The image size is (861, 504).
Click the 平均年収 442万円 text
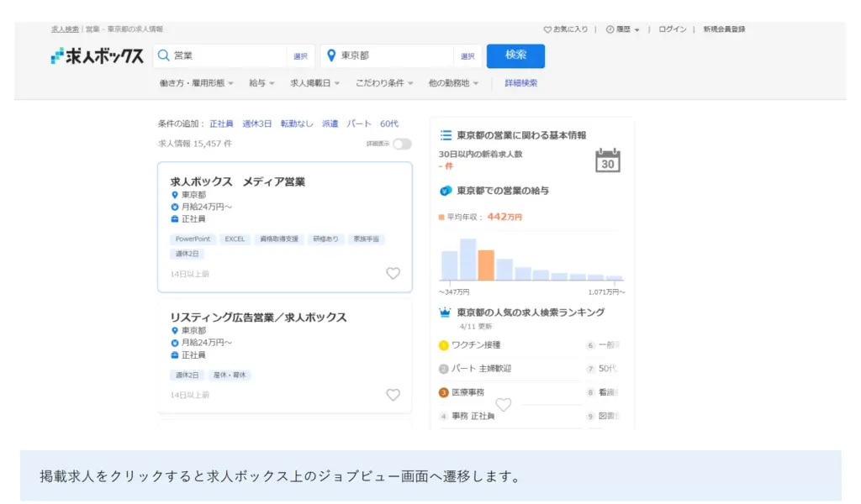click(x=484, y=218)
